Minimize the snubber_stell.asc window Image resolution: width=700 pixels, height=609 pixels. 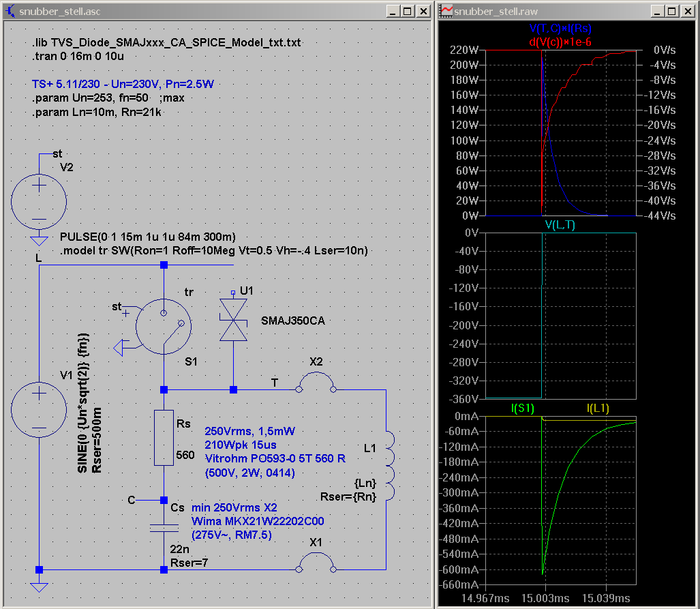click(393, 11)
